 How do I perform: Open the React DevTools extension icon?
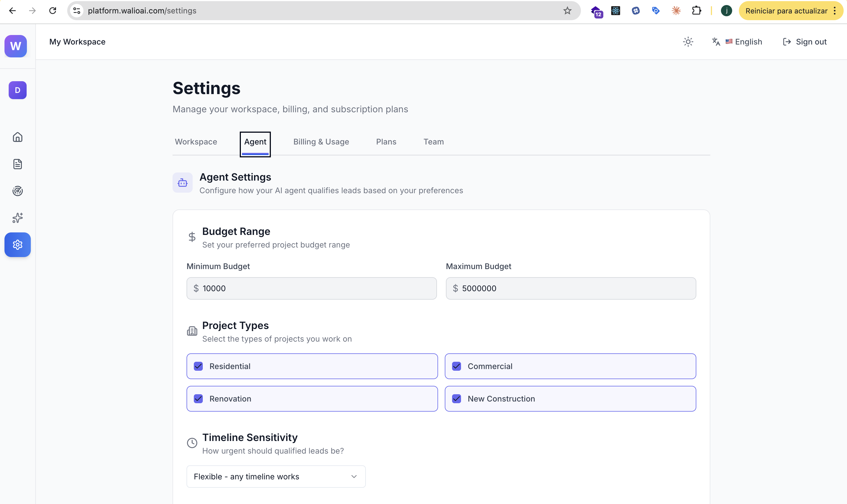click(x=615, y=11)
